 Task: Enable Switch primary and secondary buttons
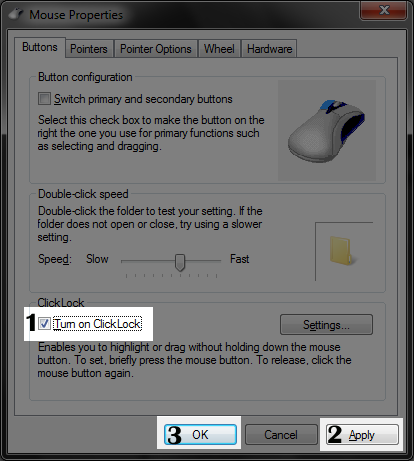coord(44,99)
